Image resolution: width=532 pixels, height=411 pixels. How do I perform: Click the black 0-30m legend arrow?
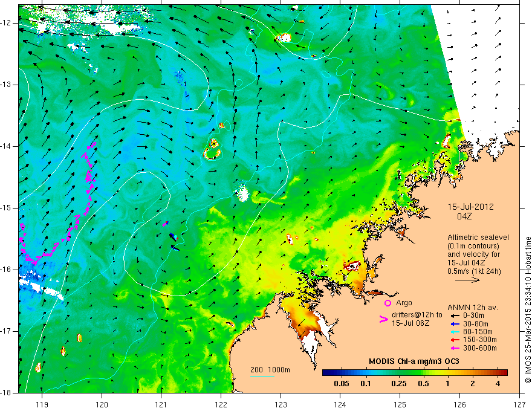coord(455,316)
